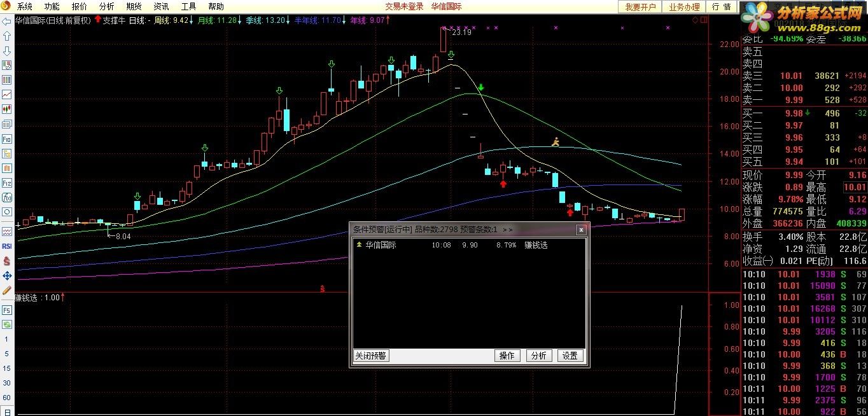Close the 条件预警 dialog
The width and height of the screenshot is (868, 416).
coord(580,230)
